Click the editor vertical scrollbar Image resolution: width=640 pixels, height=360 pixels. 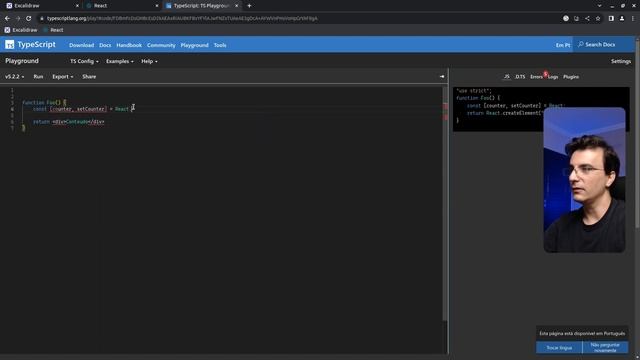[445, 204]
